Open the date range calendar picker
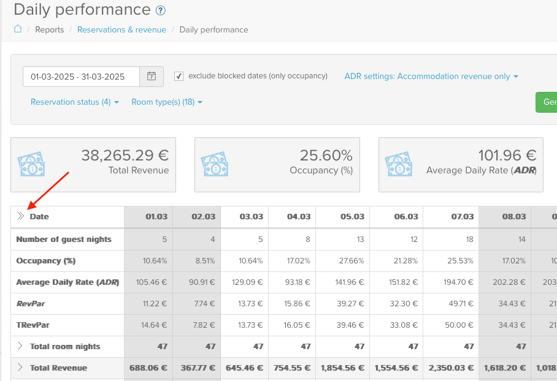This screenshot has height=381, width=557. (151, 76)
